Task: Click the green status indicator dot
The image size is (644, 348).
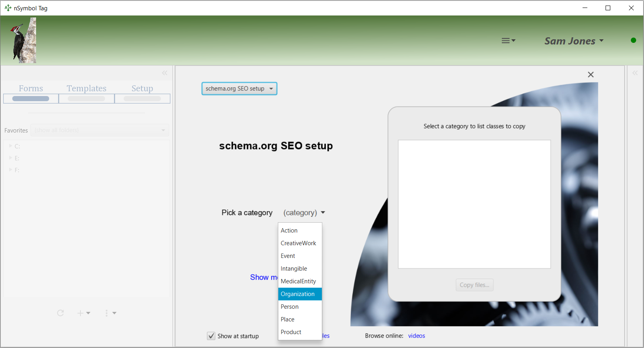Action: [x=633, y=40]
